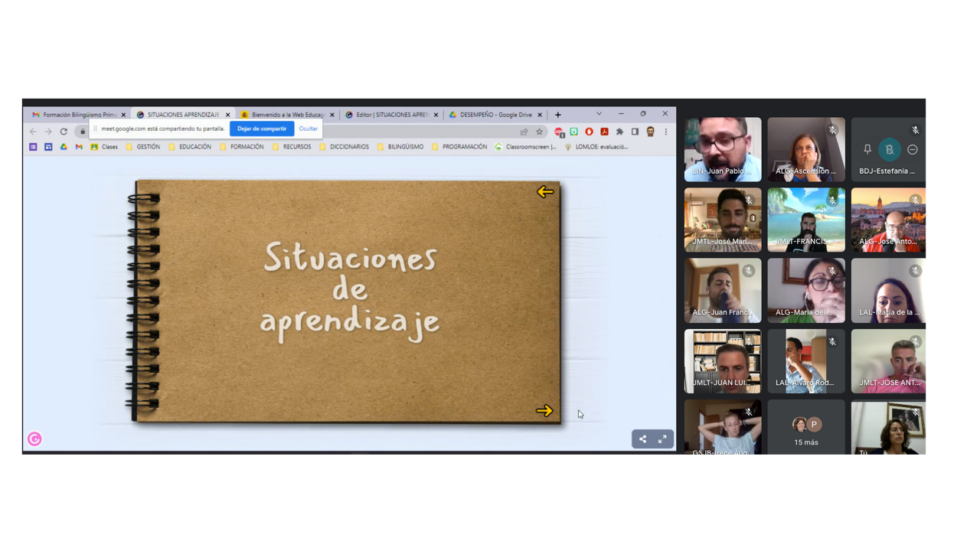Click the Dejar de compartir button

click(x=261, y=129)
